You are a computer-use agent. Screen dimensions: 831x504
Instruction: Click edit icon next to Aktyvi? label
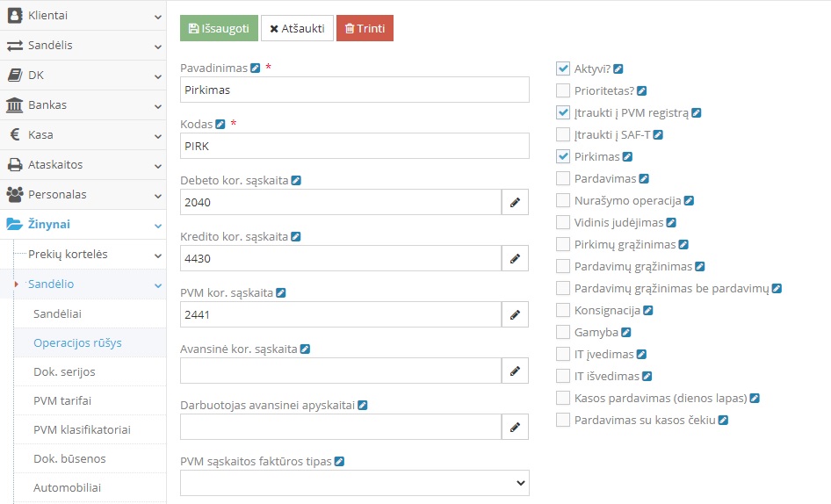click(618, 68)
